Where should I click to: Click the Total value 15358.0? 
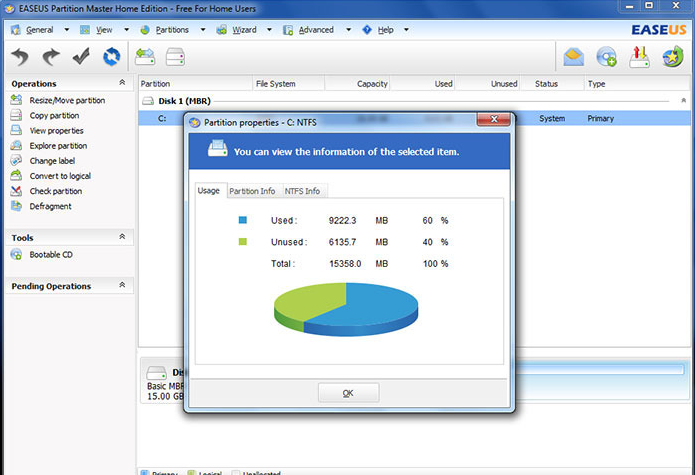[345, 264]
